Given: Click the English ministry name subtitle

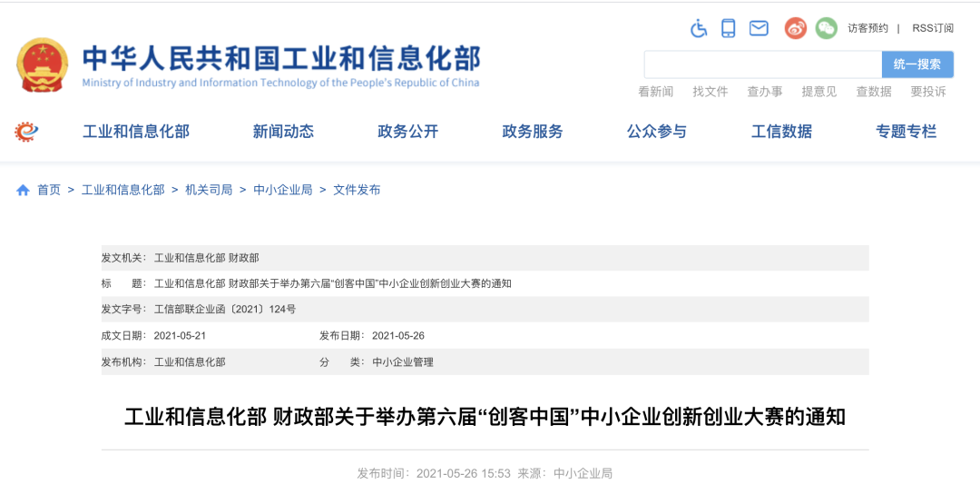Looking at the screenshot, I should [x=280, y=83].
